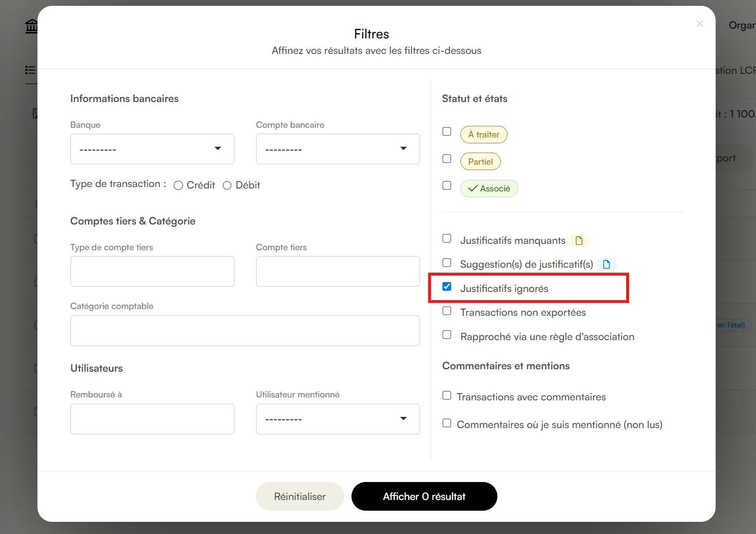The width and height of the screenshot is (756, 534).
Task: Check the Justificatifs manquants option
Action: [447, 239]
